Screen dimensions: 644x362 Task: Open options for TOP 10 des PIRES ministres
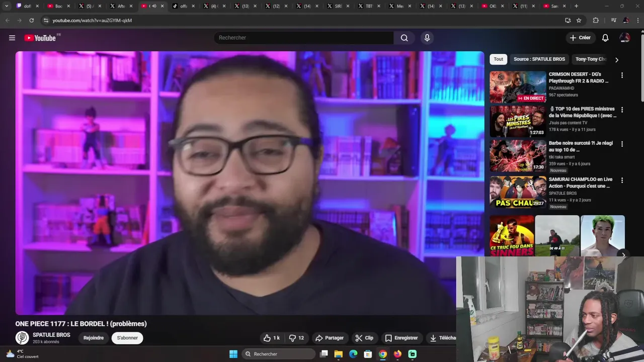click(622, 110)
